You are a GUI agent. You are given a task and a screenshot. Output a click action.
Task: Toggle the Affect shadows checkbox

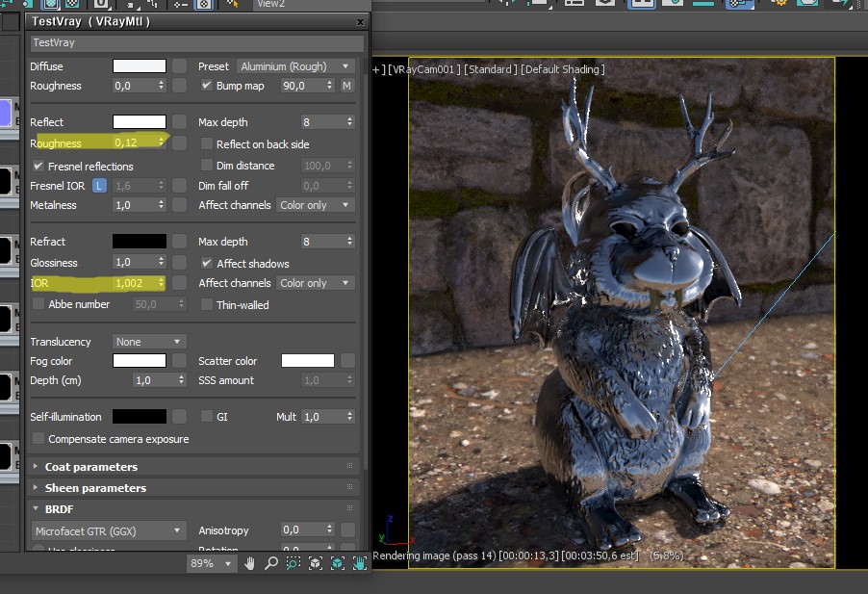(x=207, y=264)
